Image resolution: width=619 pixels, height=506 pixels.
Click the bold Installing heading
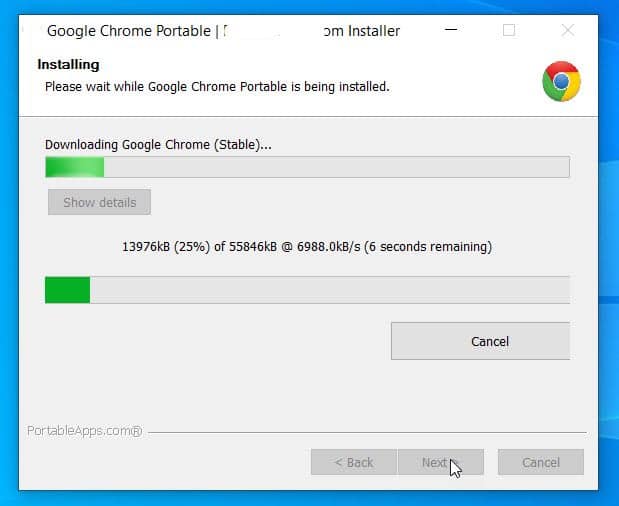point(68,64)
